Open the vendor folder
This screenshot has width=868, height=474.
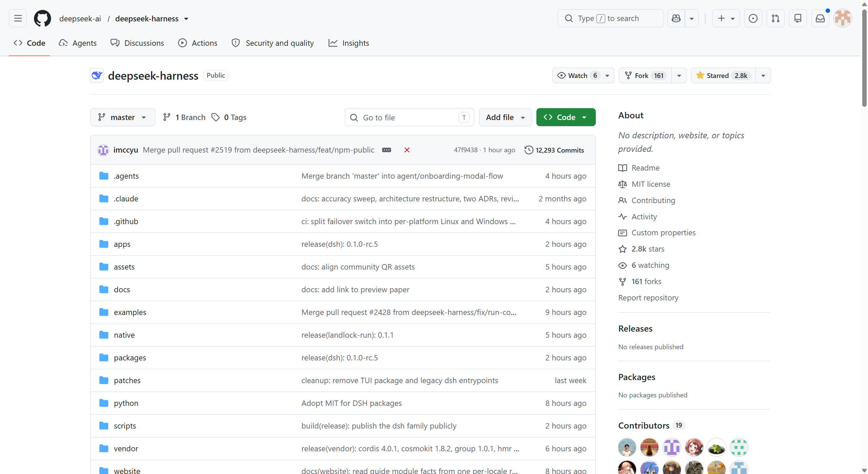coord(126,449)
